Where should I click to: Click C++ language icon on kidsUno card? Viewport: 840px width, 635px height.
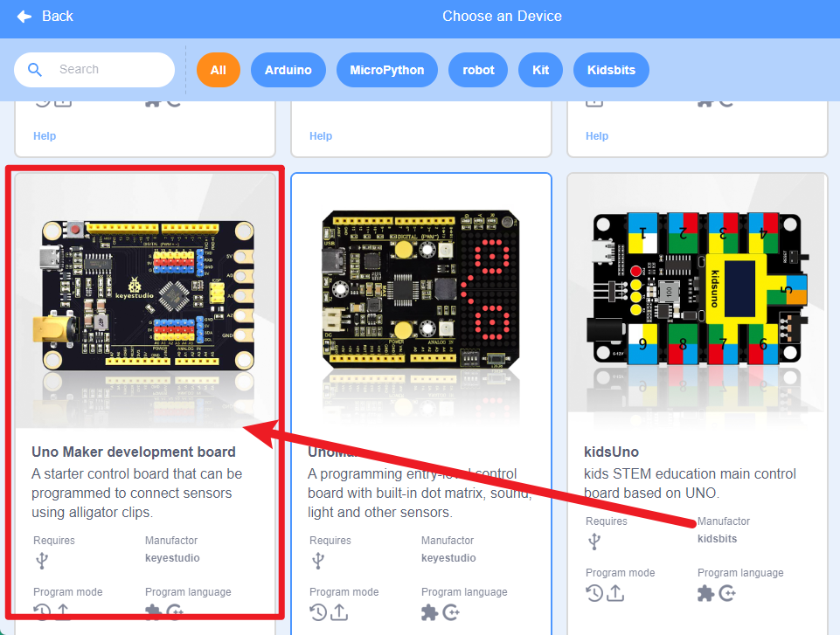click(727, 593)
